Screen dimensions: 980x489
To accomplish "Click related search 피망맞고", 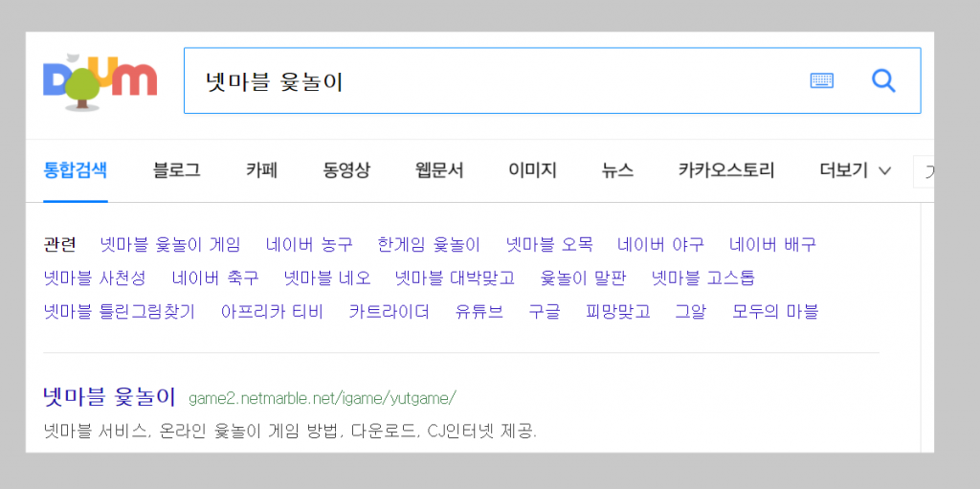I will [x=618, y=311].
